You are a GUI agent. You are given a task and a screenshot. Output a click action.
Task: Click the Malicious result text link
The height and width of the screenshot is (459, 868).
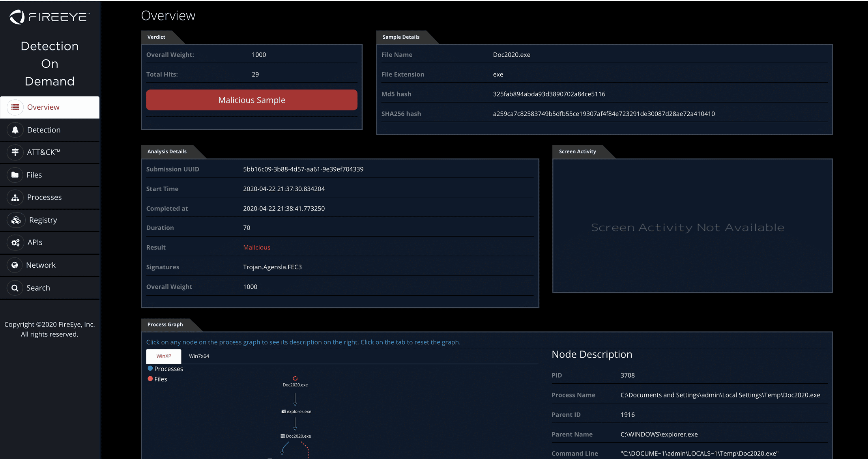(x=256, y=247)
